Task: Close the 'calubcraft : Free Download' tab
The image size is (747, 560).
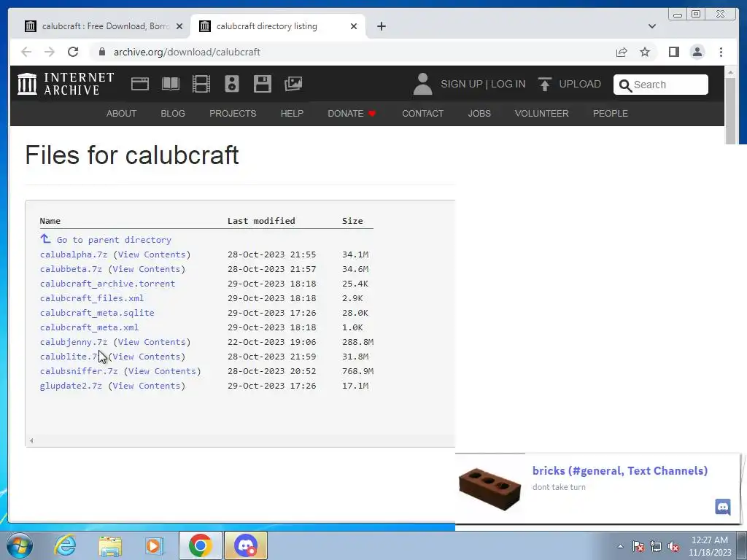Action: tap(179, 26)
